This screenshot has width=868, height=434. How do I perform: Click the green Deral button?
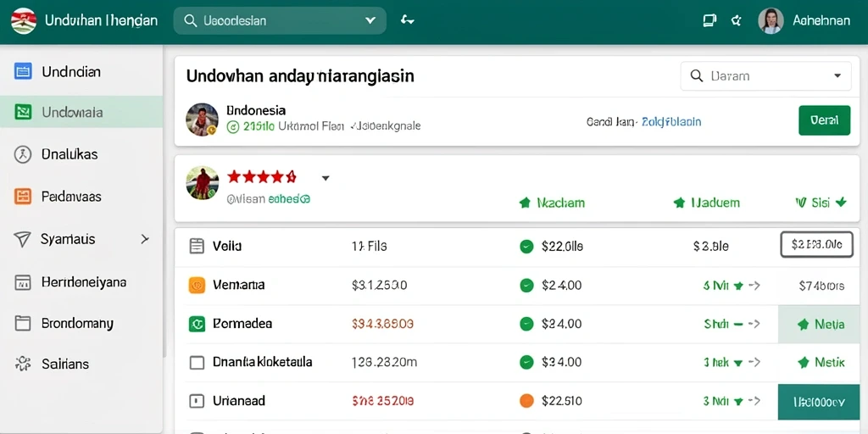825,120
